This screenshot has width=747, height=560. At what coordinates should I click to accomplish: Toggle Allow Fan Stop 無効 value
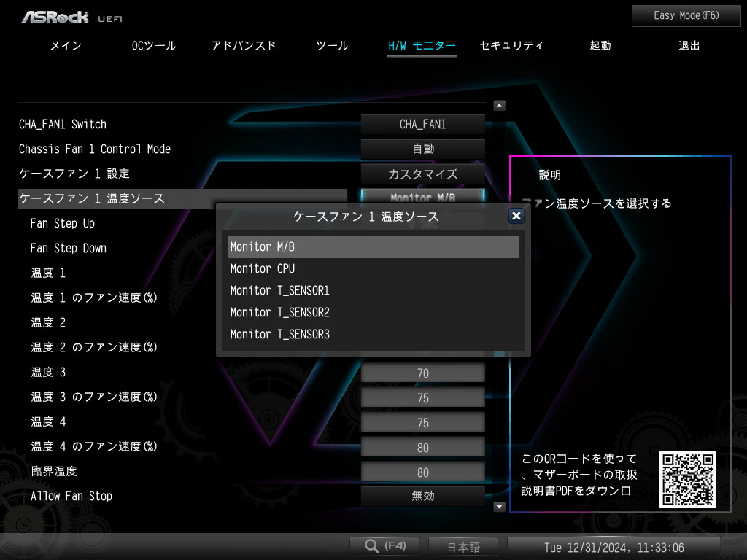422,496
